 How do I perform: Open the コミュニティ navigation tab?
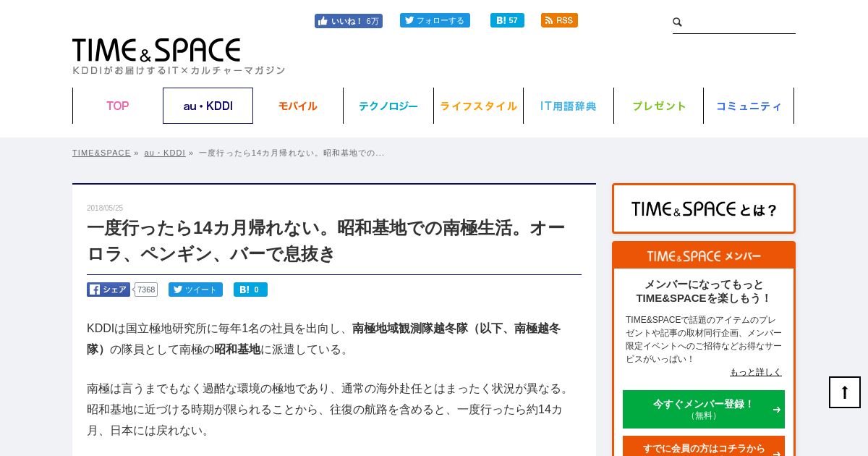click(x=749, y=106)
